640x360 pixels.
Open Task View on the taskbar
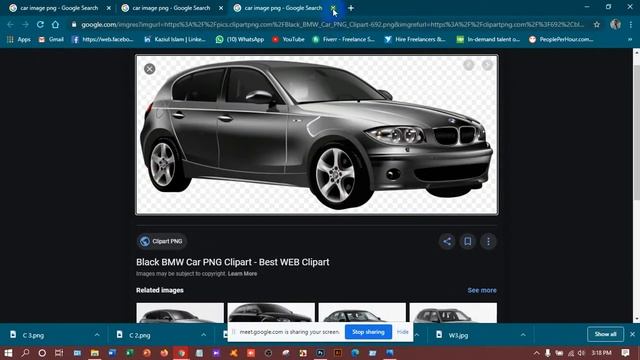59,353
